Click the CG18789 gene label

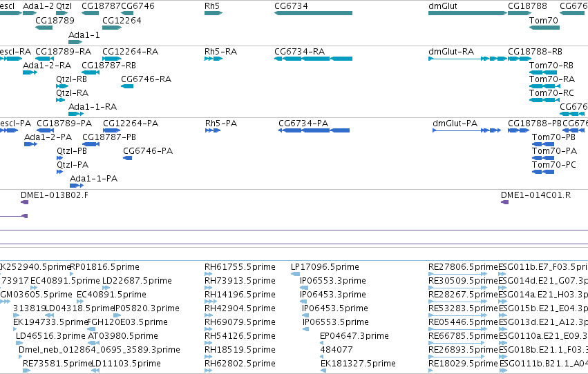[x=55, y=20]
